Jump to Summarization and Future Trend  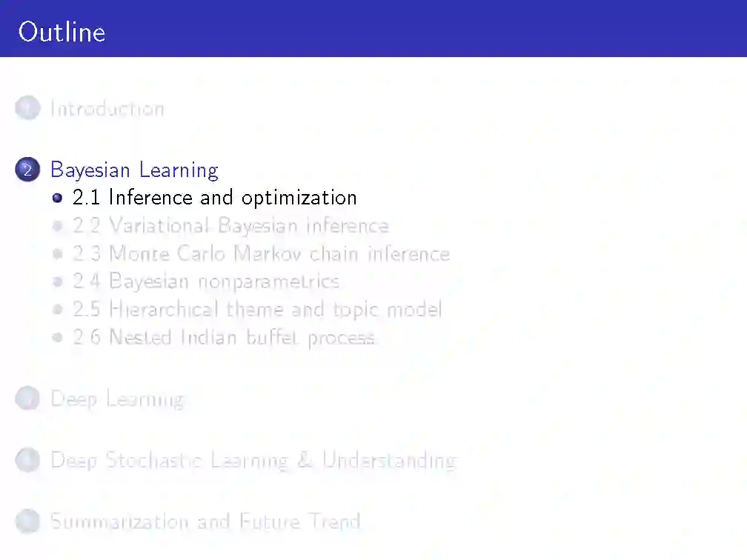(205, 522)
